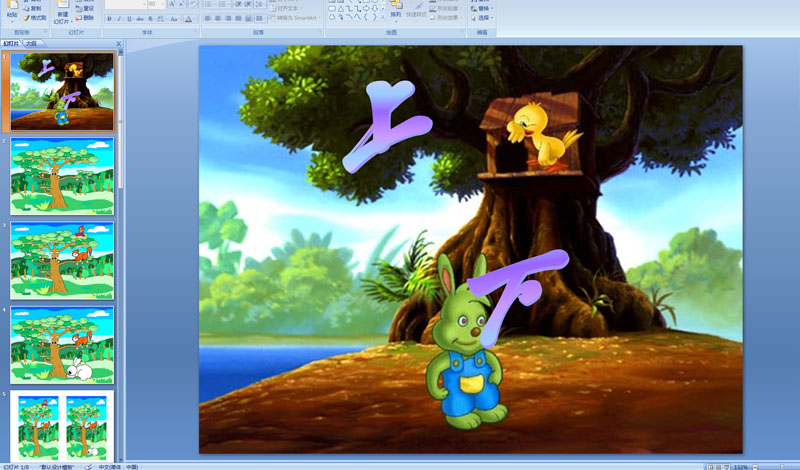This screenshot has width=800, height=470.
Task: Open the font name combo box
Action: point(126,4)
